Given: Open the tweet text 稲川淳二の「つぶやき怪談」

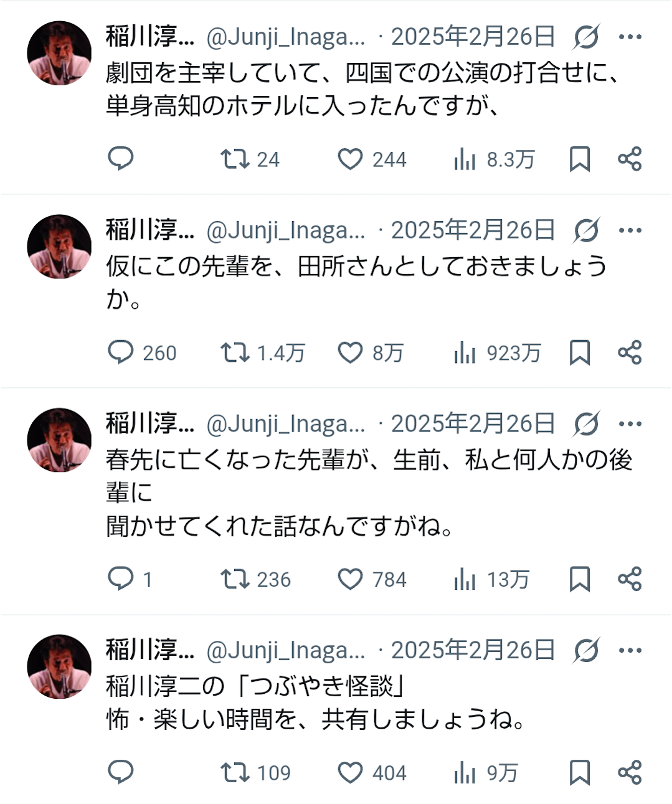Looking at the screenshot, I should click(257, 686).
